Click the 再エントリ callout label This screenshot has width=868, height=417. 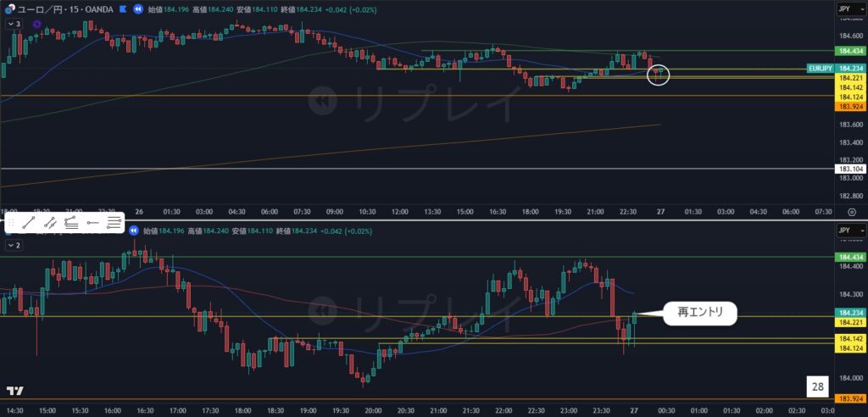point(699,314)
